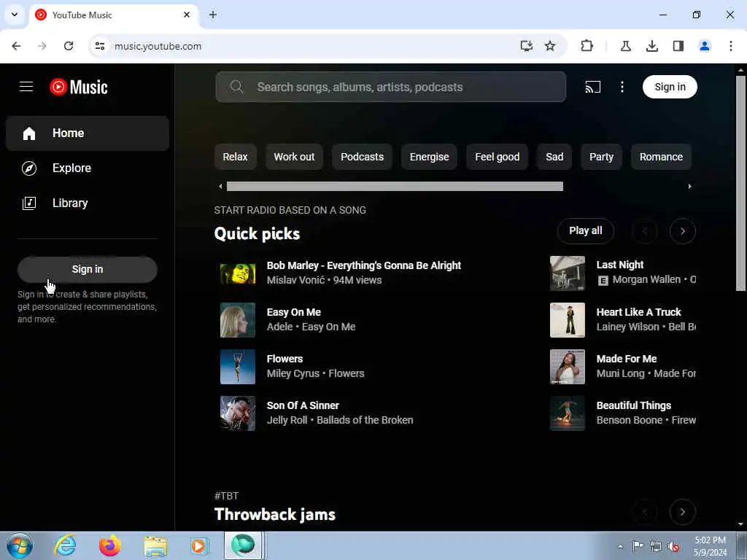
Task: Open the Extensions puzzle icon
Action: 587,46
